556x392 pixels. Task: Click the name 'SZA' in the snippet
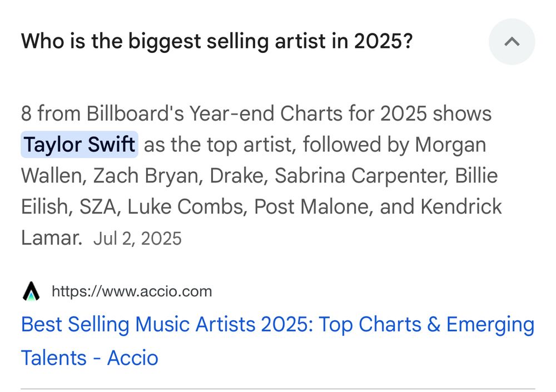(98, 207)
